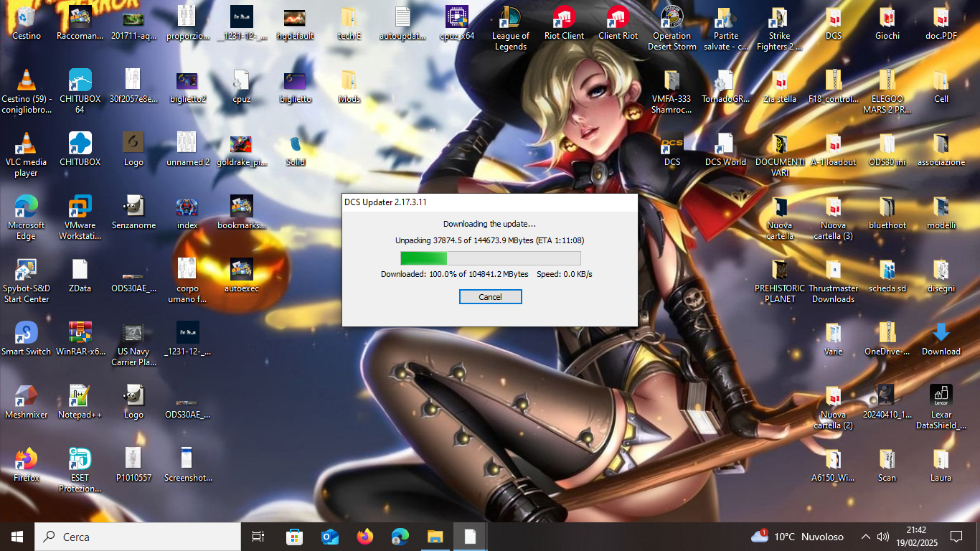Screen dimensions: 980x551
Task: Select the VLC media player desktop icon
Action: click(27, 154)
